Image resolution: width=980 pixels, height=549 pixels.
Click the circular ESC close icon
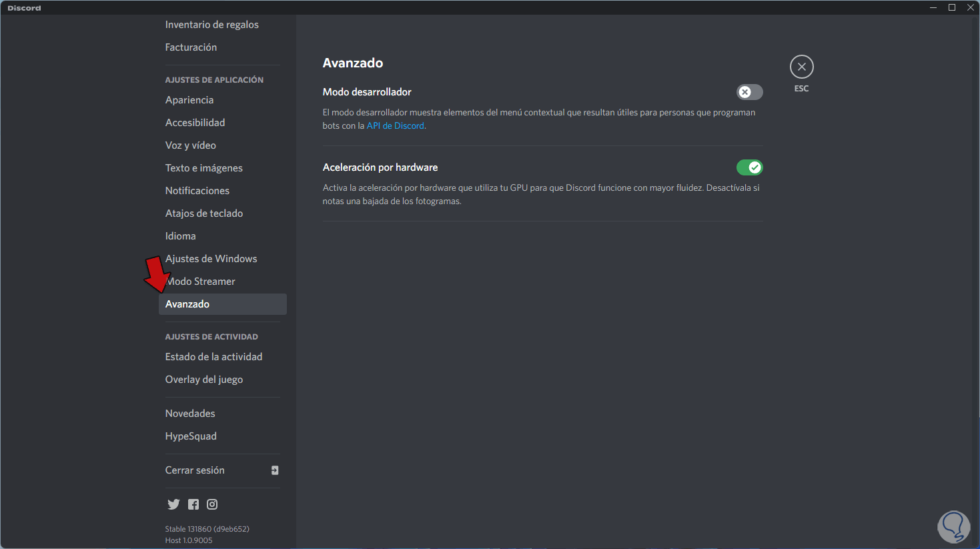(x=801, y=67)
